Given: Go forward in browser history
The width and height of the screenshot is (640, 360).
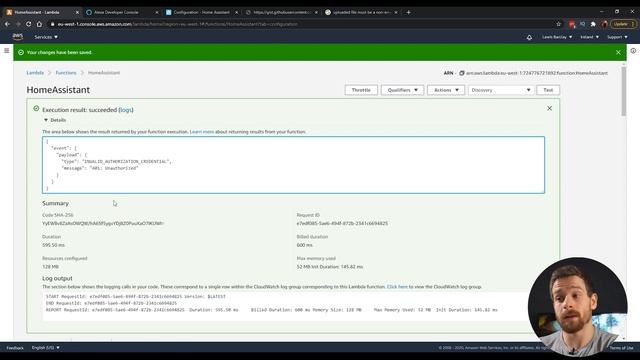Looking at the screenshot, I should click(18, 24).
